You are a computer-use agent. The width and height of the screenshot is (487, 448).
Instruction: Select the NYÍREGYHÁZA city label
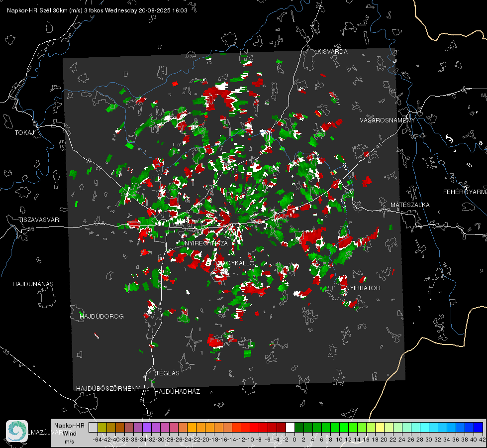click(x=206, y=243)
